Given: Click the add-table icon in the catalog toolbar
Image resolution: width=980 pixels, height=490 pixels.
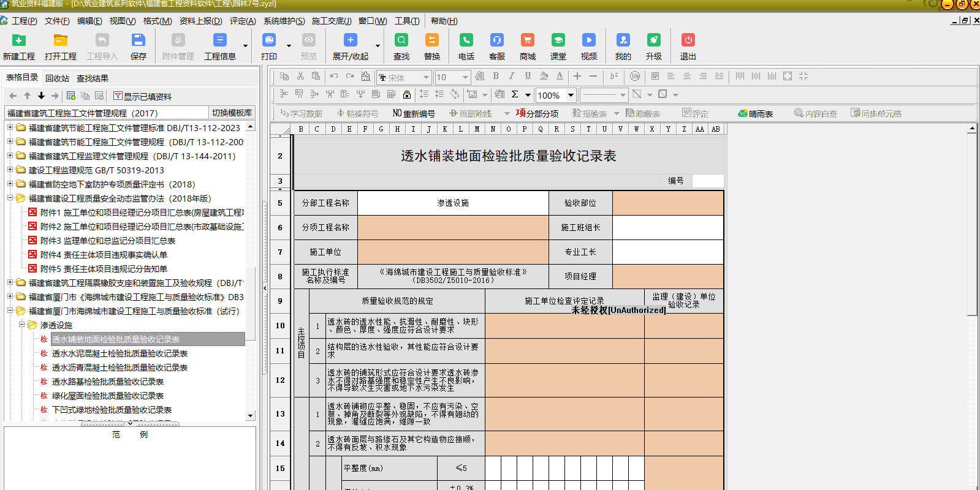Looking at the screenshot, I should 71,96.
